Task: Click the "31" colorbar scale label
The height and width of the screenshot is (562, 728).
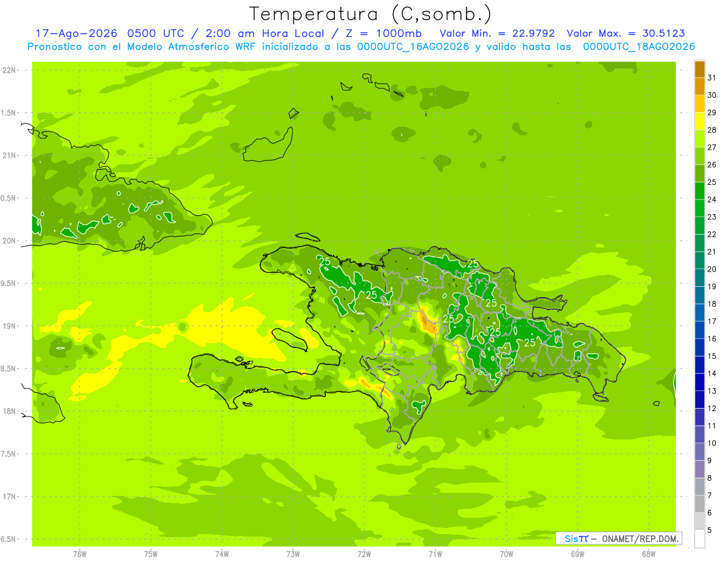Action: click(x=712, y=78)
